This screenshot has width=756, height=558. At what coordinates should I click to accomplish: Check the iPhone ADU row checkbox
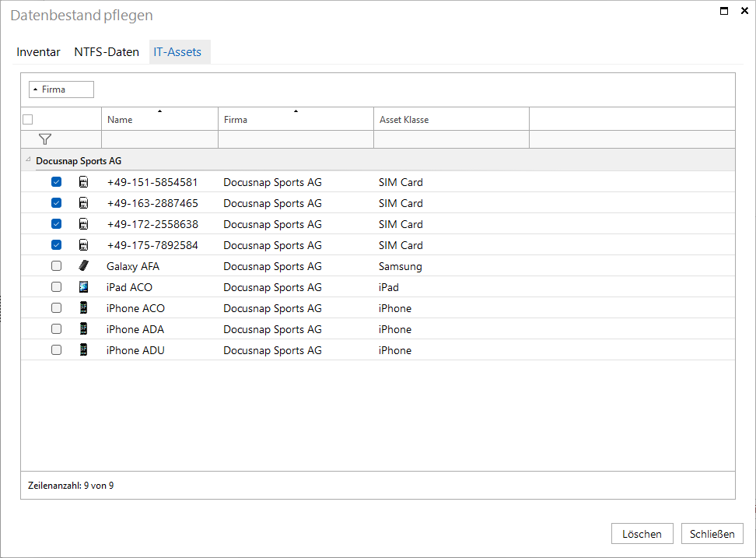tap(57, 349)
